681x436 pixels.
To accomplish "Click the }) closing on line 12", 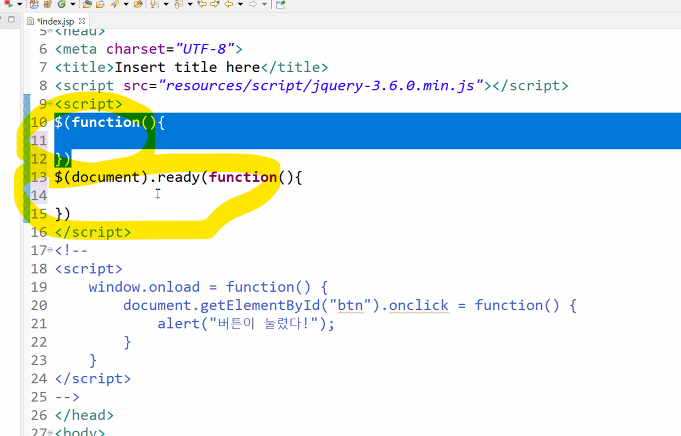I will click(63, 159).
